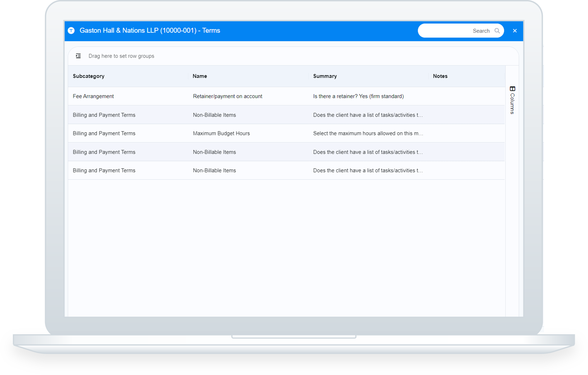The image size is (588, 375).
Task: Click the circular T logo in the header
Action: coord(71,30)
